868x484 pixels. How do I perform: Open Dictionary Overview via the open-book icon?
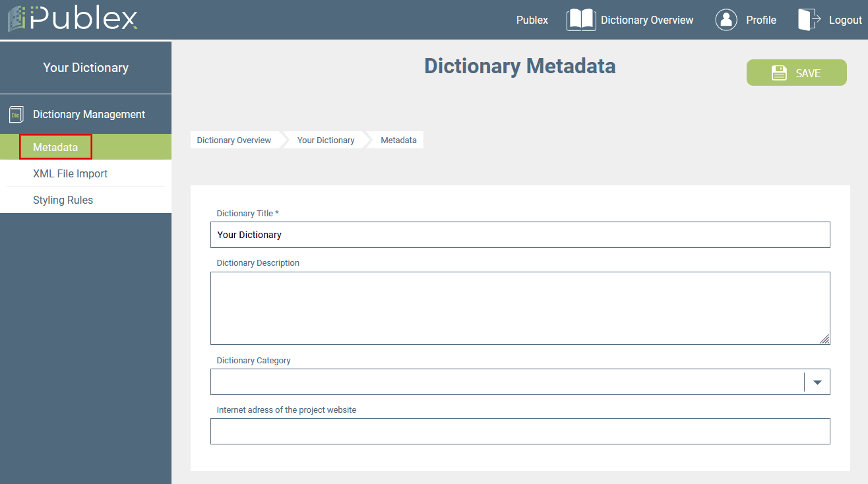click(x=580, y=20)
